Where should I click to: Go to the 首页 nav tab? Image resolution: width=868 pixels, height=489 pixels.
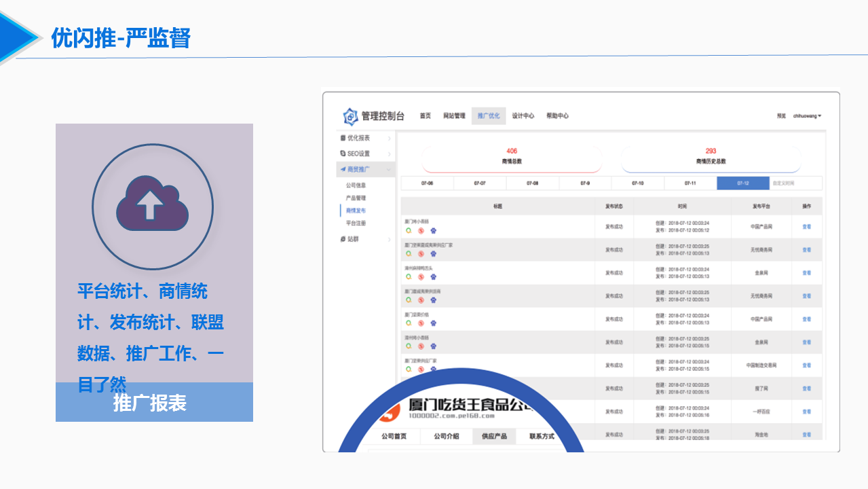tap(425, 116)
